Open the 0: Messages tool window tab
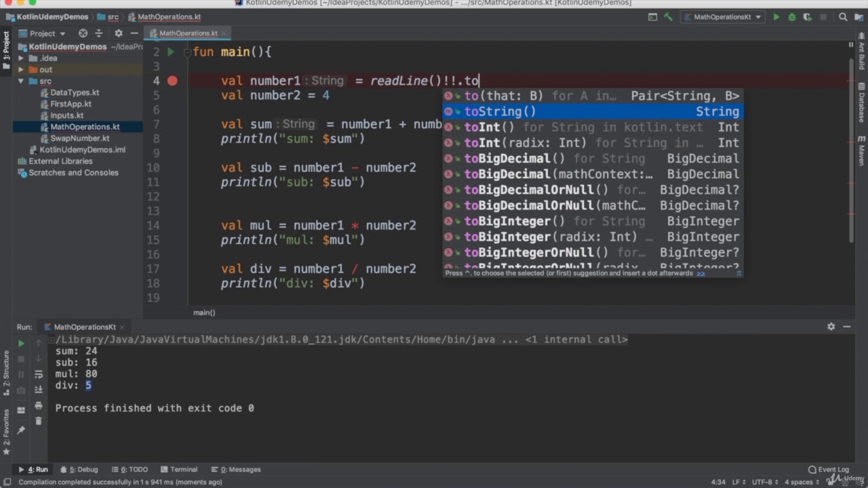The height and width of the screenshot is (488, 868). 236,469
